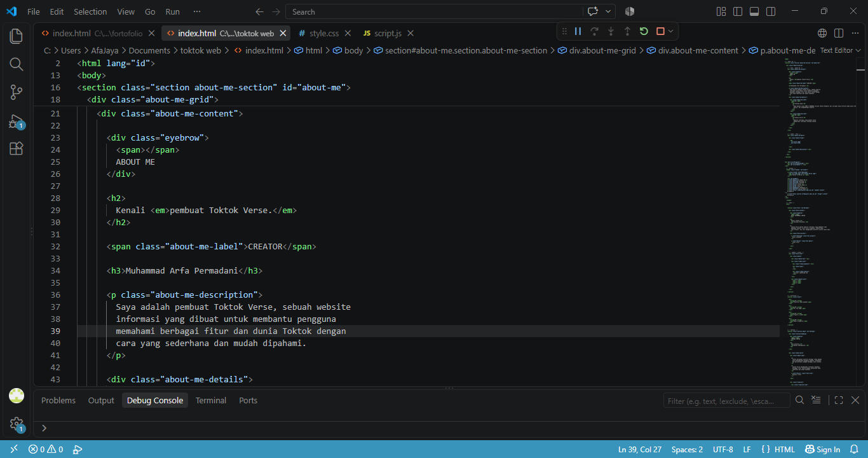Toggle the primary side bar layout button

point(738,11)
